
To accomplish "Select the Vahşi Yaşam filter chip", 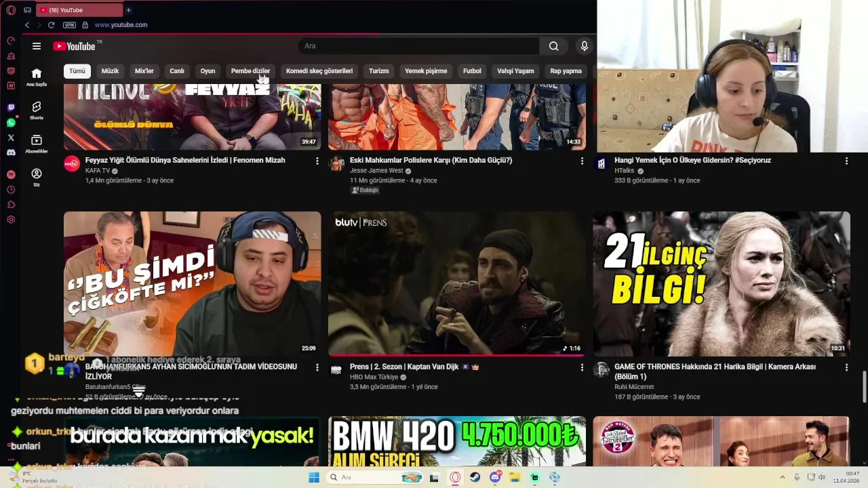I will tap(515, 71).
